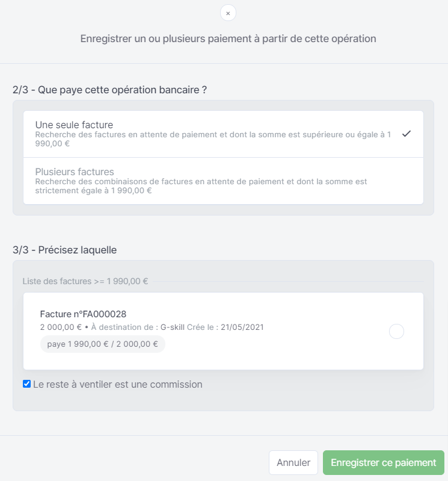Click the single-invoice search description text
Screen dimensions: 448x481
(213, 139)
